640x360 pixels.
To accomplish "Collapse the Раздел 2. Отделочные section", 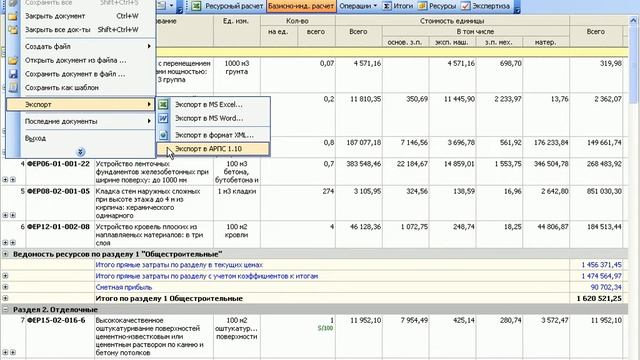I will pyautogui.click(x=5, y=309).
